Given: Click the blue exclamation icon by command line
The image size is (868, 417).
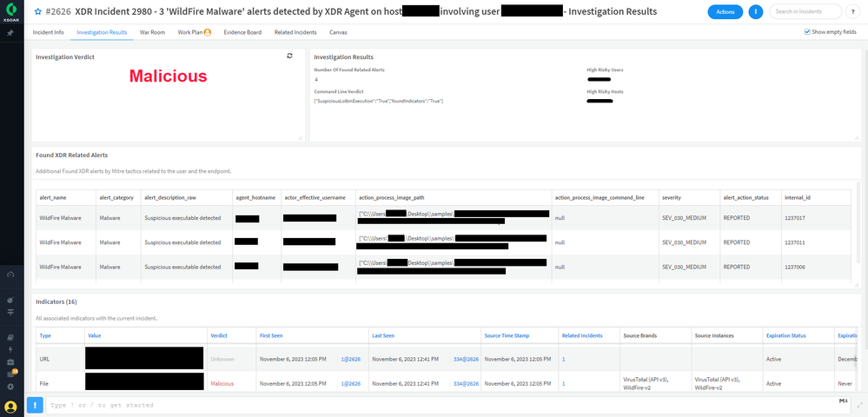Looking at the screenshot, I should point(35,405).
